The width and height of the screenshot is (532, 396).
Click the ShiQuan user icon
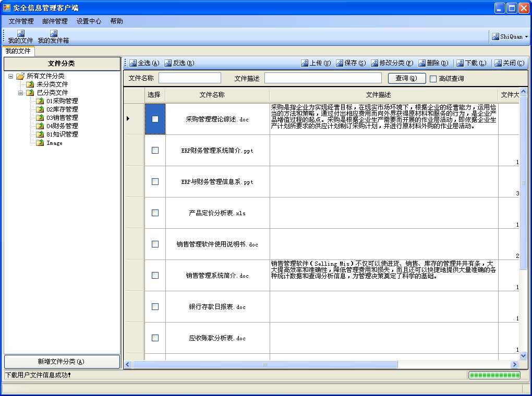[x=495, y=36]
